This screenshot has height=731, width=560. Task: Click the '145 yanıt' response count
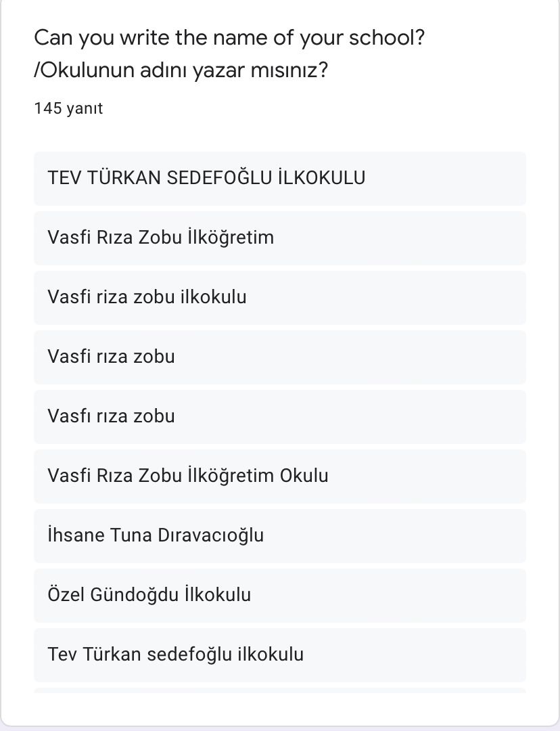point(68,108)
